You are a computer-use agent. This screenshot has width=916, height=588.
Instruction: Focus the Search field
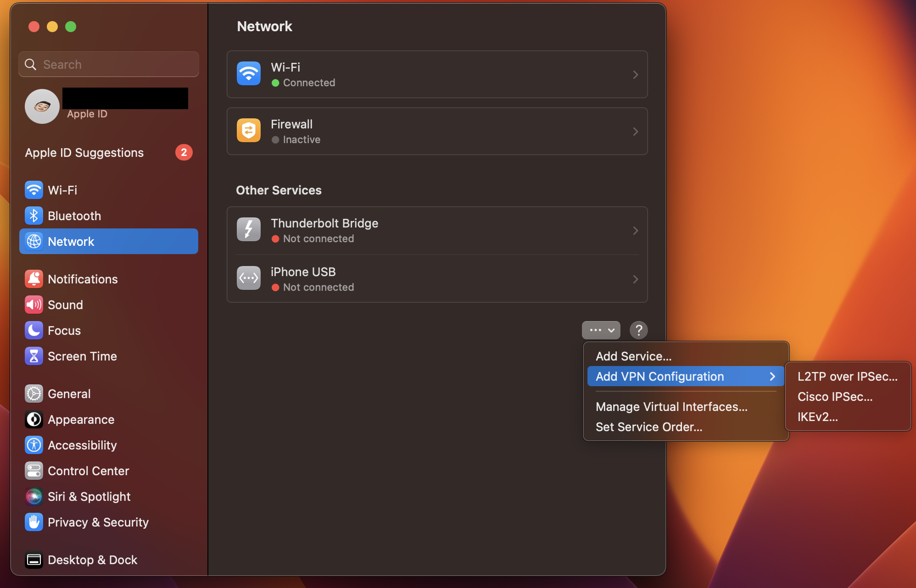tap(109, 64)
